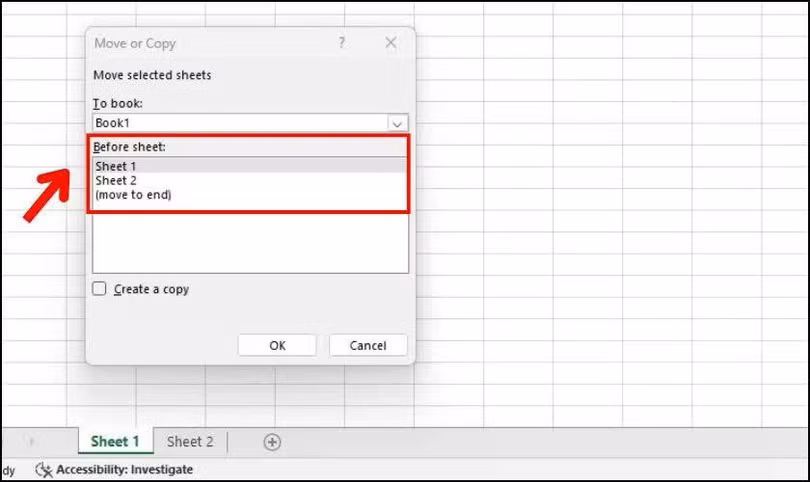Select Sheet 2 in Before sheet list
This screenshot has height=482, width=810.
250,180
